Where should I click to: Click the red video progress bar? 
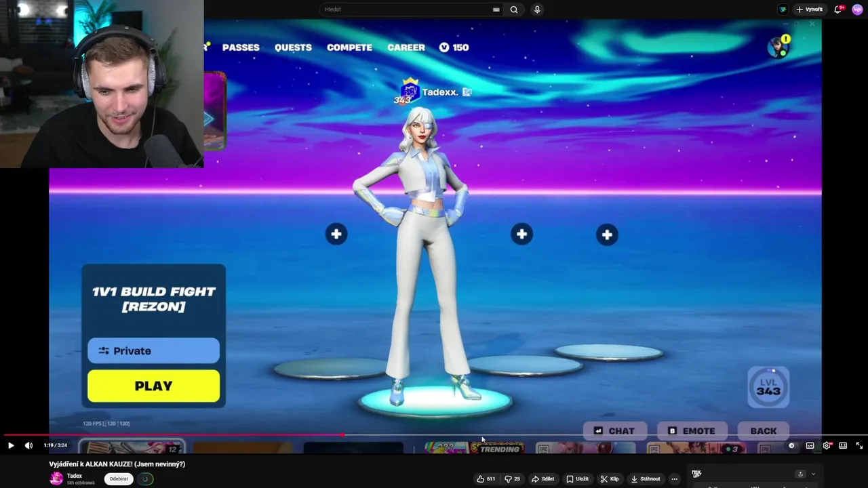(x=173, y=435)
